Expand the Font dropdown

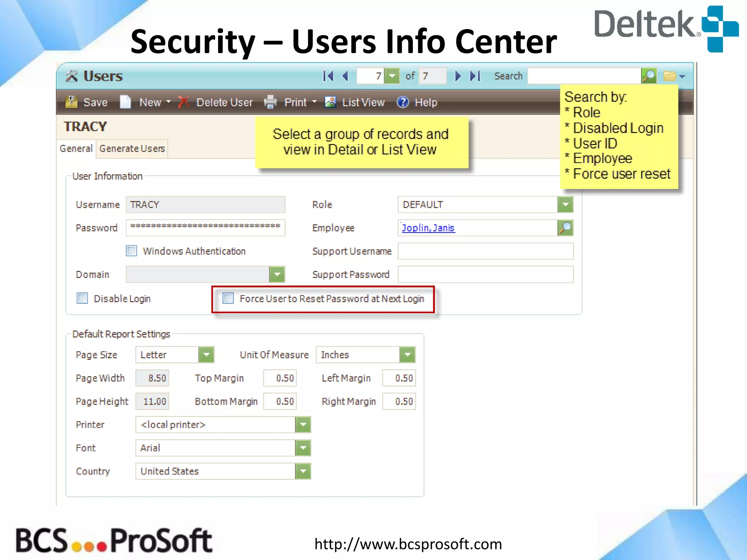(303, 448)
